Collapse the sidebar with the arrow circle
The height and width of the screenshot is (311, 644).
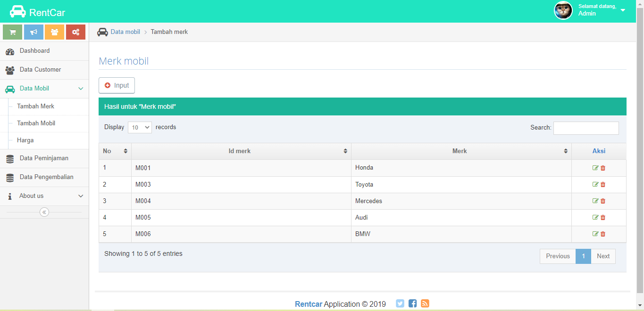(x=44, y=212)
